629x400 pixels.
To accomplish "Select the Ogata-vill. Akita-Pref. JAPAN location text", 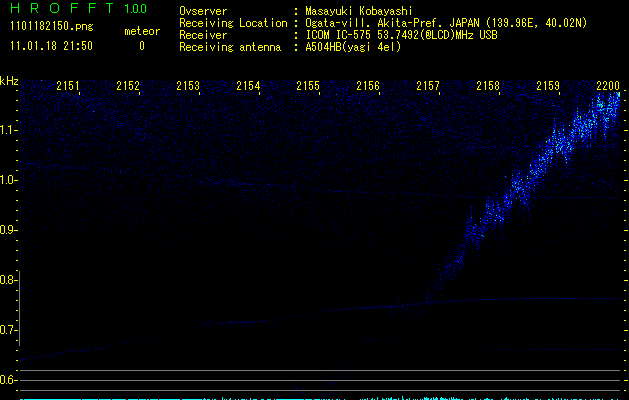I will [446, 23].
